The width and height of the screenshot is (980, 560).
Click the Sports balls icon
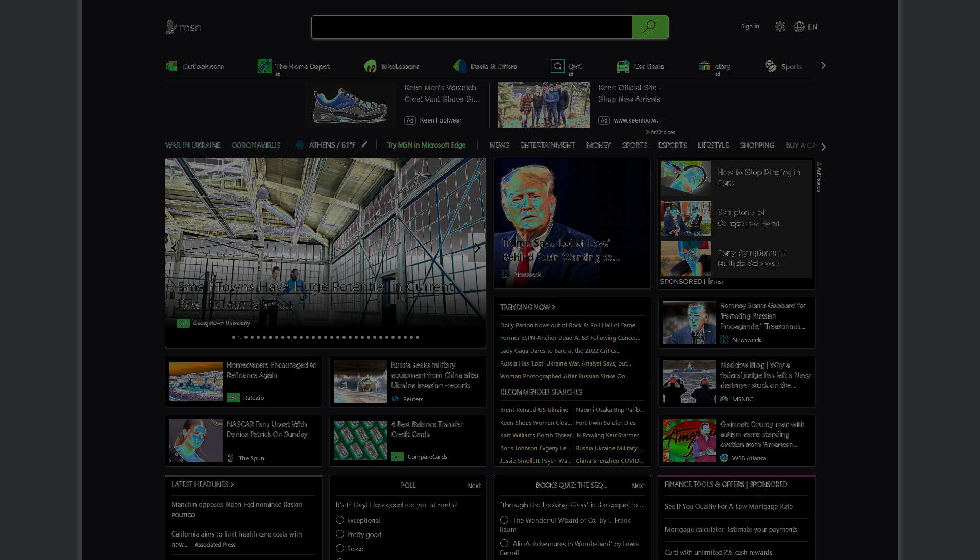(771, 66)
